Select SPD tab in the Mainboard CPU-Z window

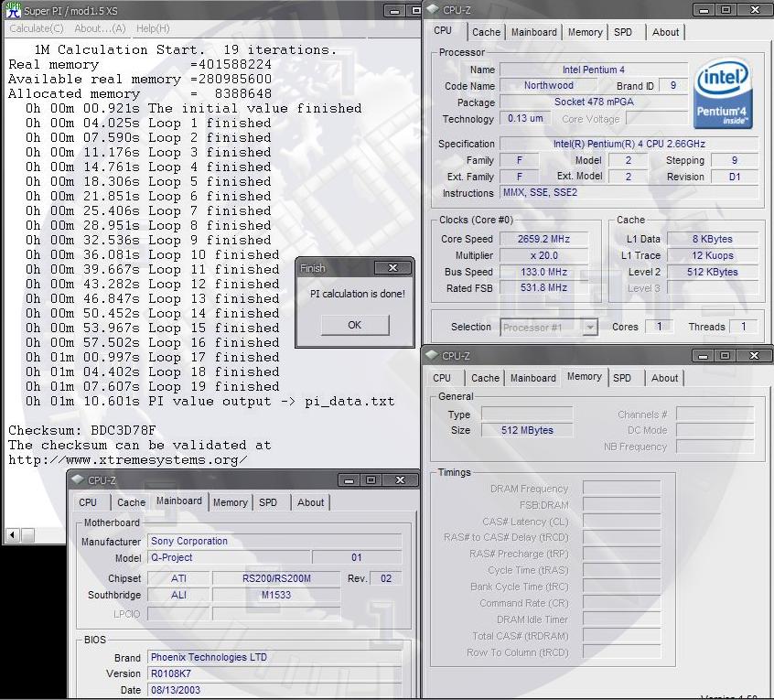click(268, 502)
